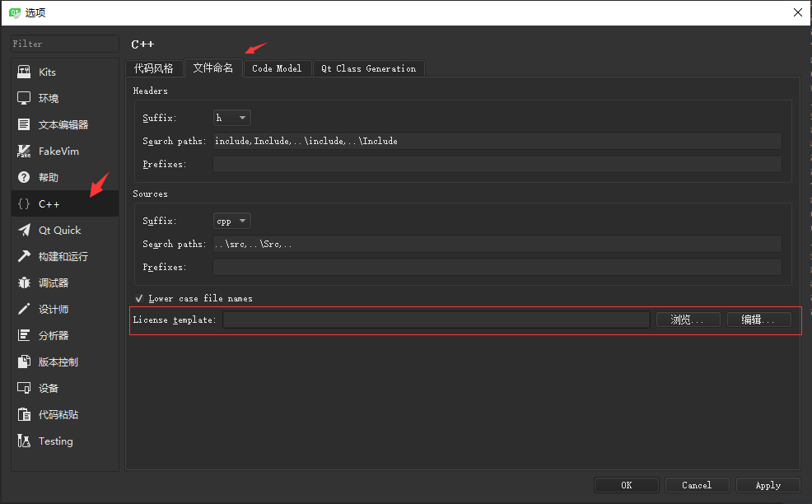
Task: Switch to the 代码风格 tab
Action: (x=154, y=68)
